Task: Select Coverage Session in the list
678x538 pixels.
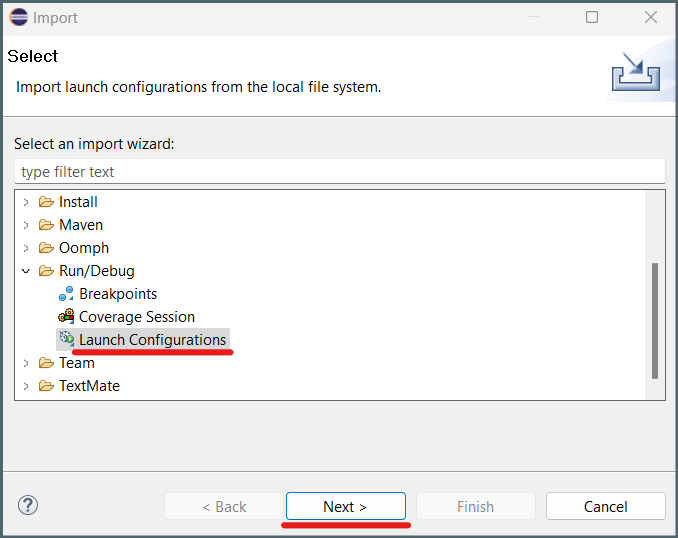Action: (137, 317)
